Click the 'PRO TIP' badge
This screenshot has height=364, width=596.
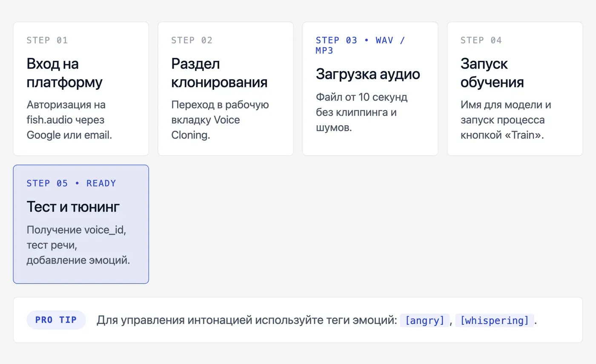(56, 320)
